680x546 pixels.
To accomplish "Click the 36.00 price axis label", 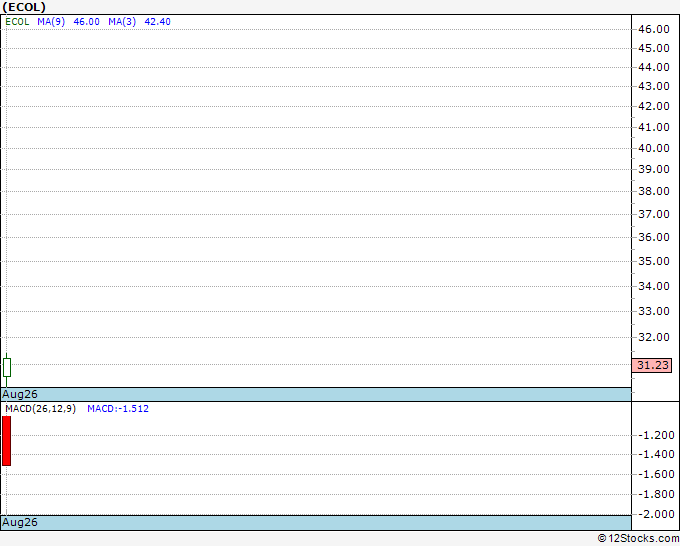I will pos(654,237).
